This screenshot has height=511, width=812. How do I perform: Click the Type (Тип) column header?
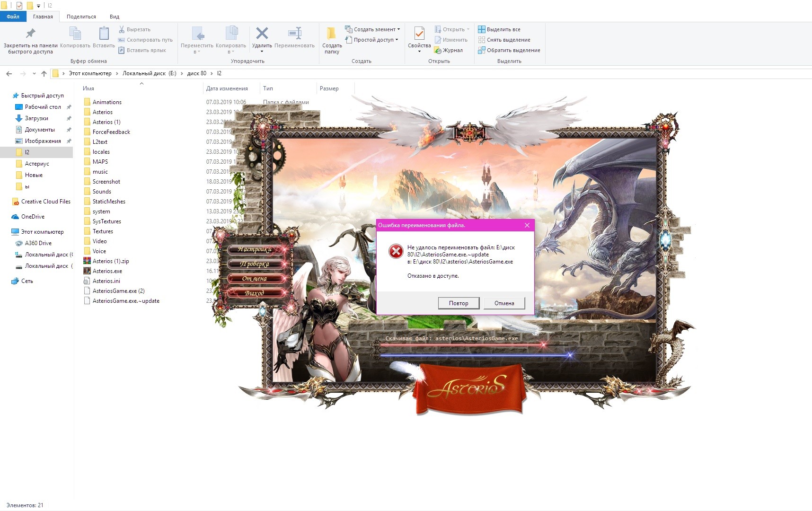coord(268,88)
